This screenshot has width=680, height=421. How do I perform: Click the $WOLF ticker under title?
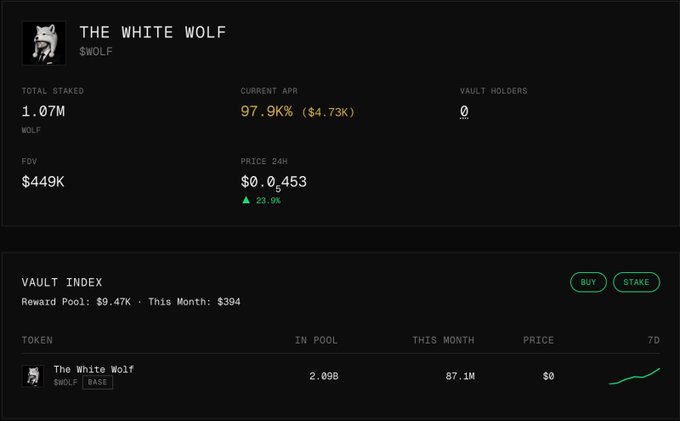tap(96, 52)
